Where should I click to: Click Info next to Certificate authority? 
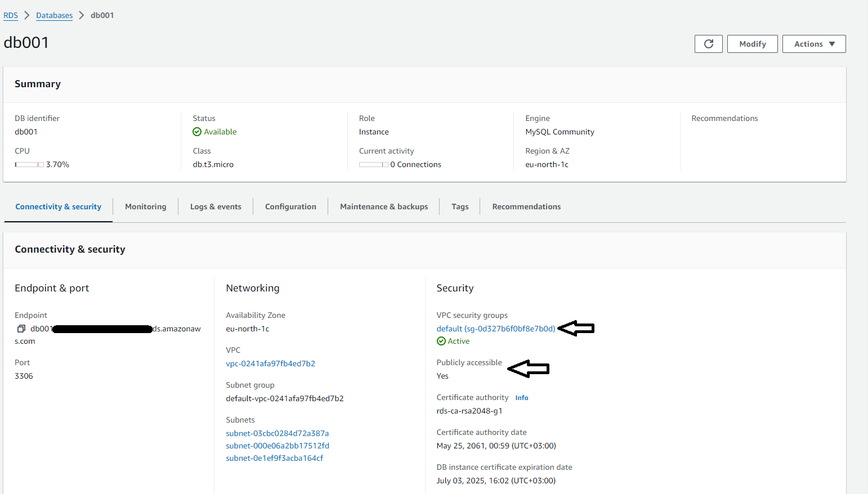(x=521, y=397)
